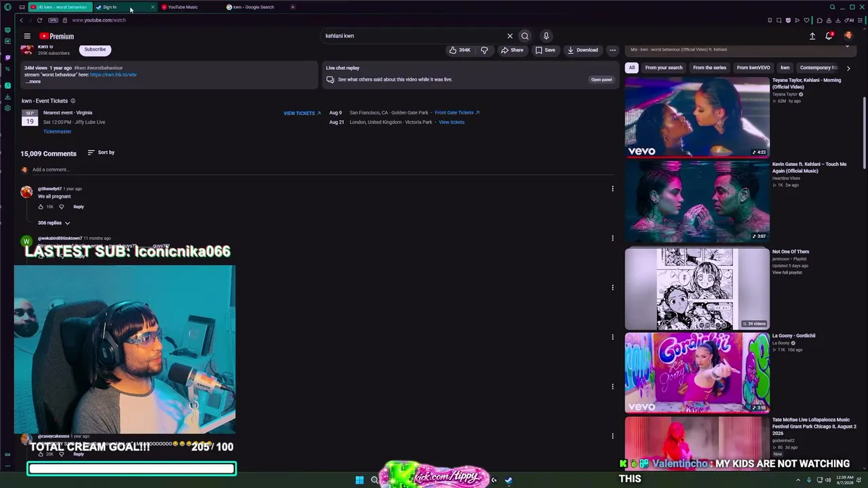Switch to the Sign In browser tab
The width and height of the screenshot is (868, 488).
tap(124, 7)
